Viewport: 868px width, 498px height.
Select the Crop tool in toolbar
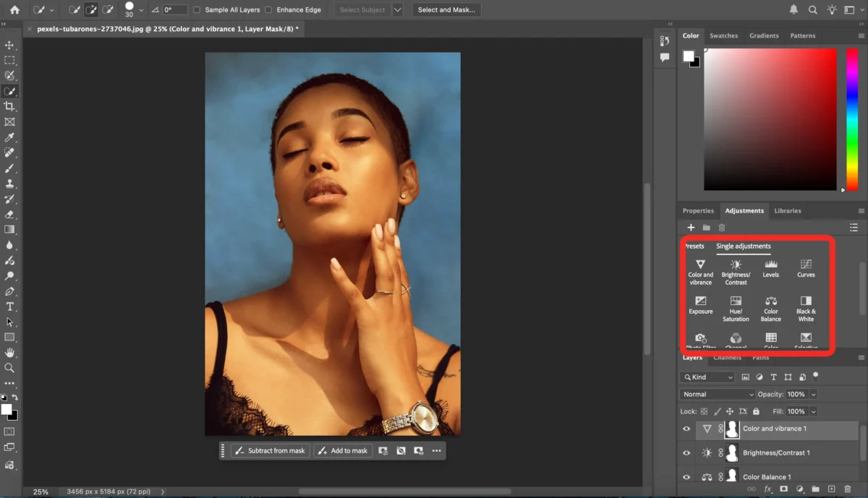[x=10, y=107]
